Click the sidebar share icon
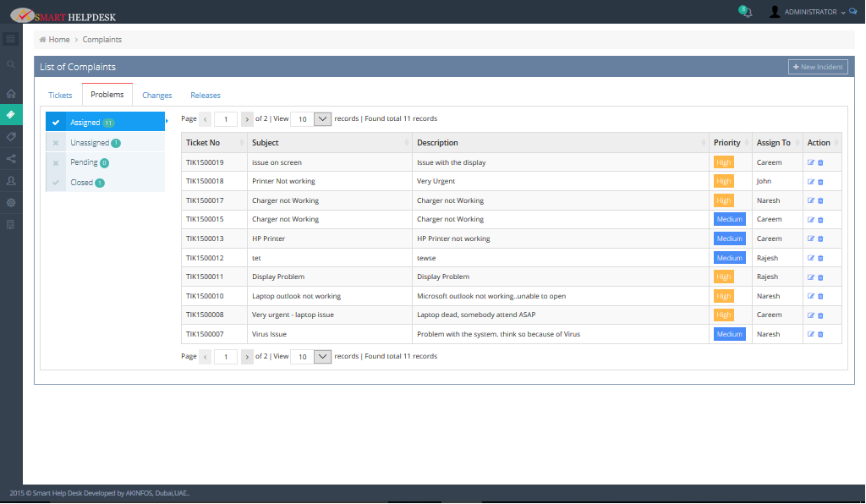The width and height of the screenshot is (866, 504). point(11,158)
